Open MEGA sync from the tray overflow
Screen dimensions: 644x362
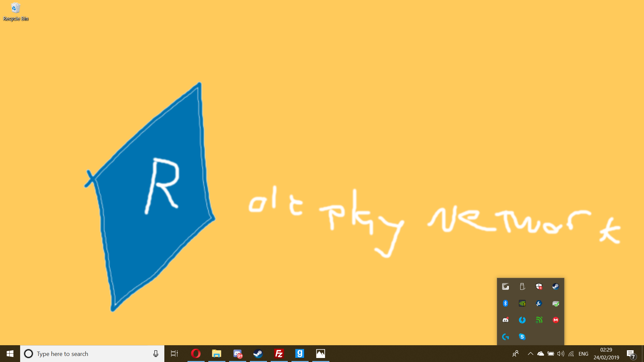[x=556, y=320]
